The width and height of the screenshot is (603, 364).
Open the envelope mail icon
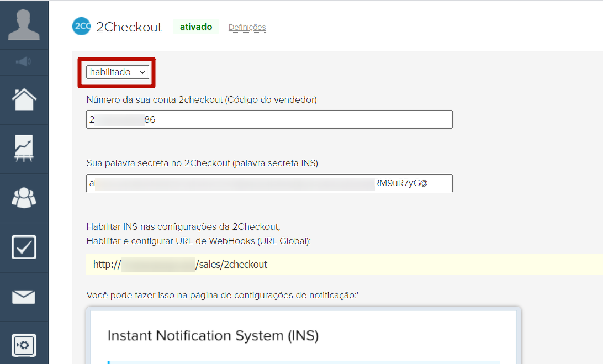24,297
